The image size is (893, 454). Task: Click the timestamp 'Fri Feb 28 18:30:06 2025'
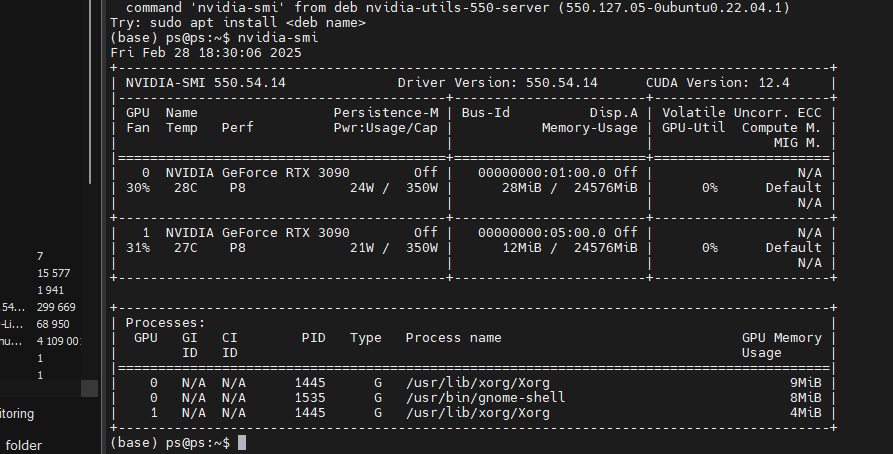click(206, 53)
